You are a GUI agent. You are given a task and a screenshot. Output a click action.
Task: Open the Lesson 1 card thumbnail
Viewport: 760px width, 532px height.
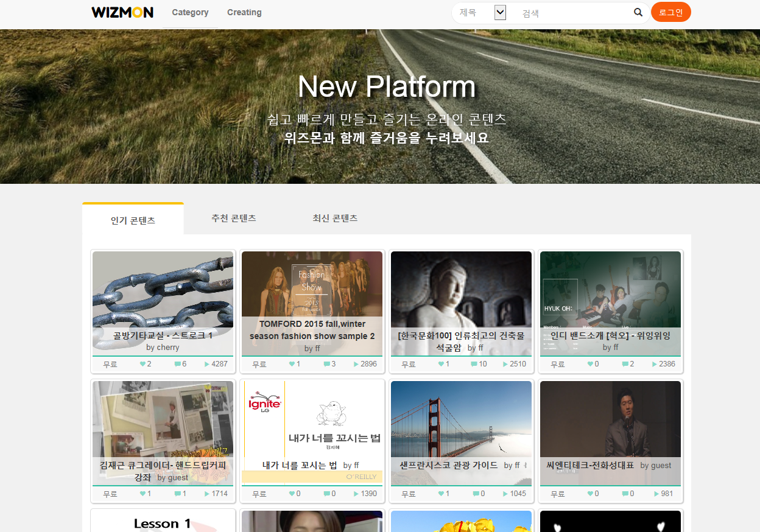[163, 522]
